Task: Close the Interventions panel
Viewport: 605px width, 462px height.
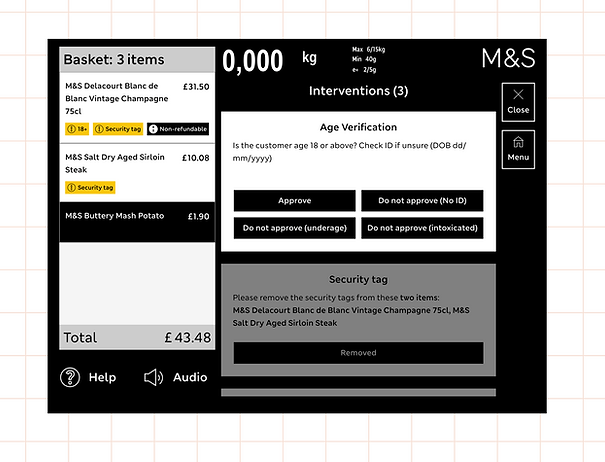Action: pos(518,102)
